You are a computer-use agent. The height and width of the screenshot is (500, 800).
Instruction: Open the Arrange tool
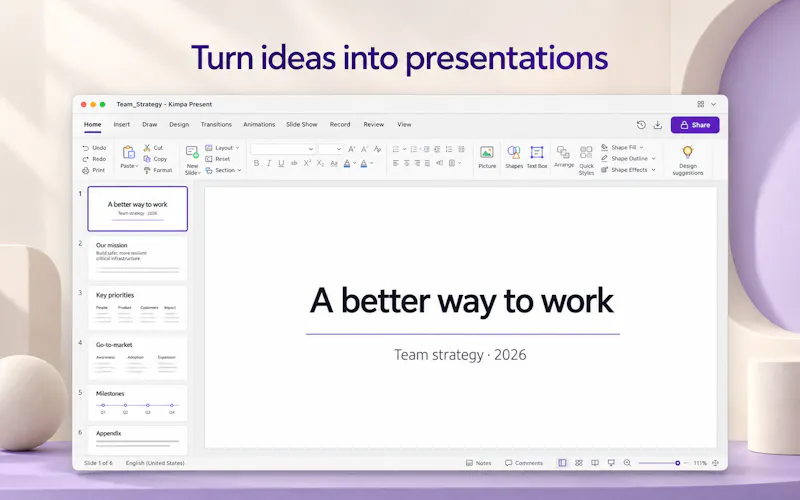564,157
